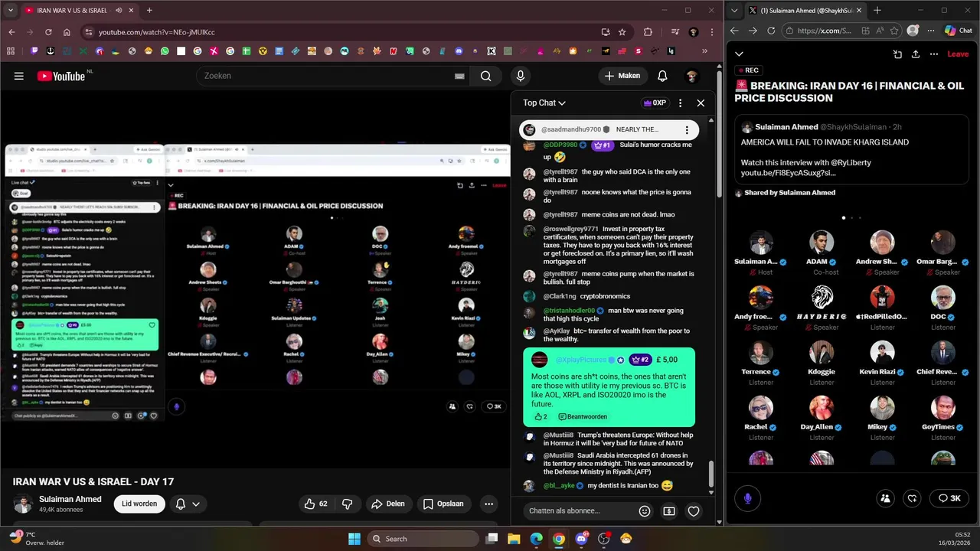The image size is (980, 551).
Task: Open YouTube notifications bell
Action: point(662,76)
